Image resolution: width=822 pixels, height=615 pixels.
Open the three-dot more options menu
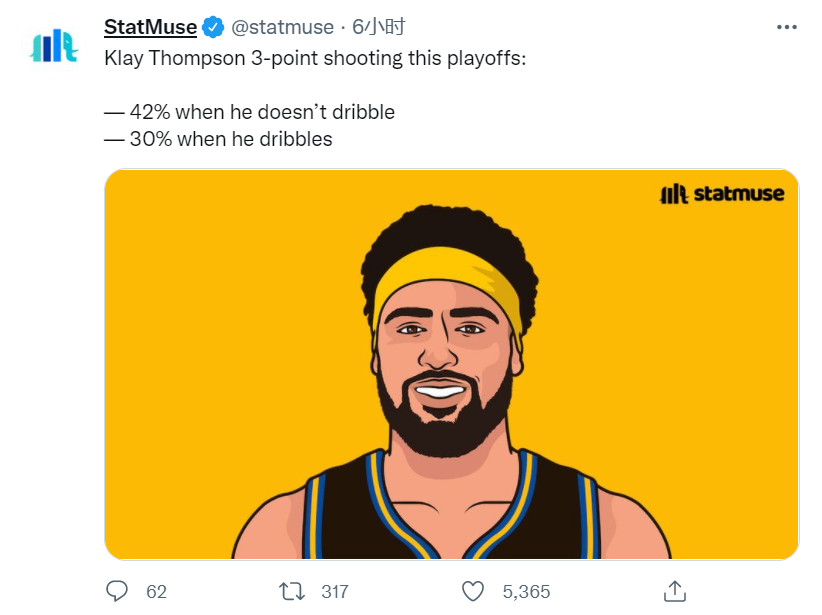(786, 27)
